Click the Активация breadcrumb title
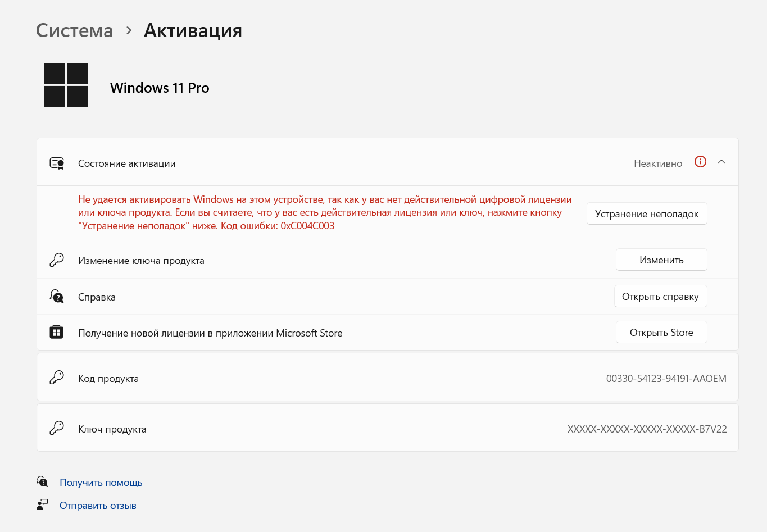This screenshot has width=767, height=532. (x=193, y=30)
